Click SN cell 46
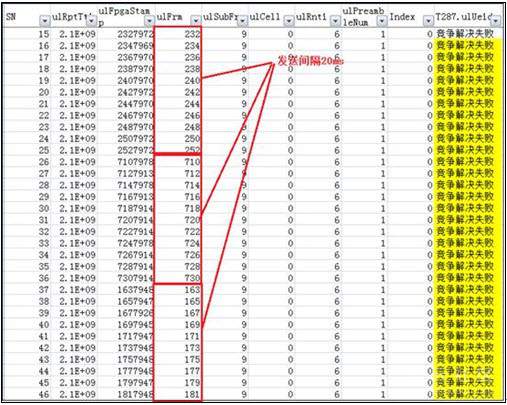507x405 pixels. coord(44,395)
